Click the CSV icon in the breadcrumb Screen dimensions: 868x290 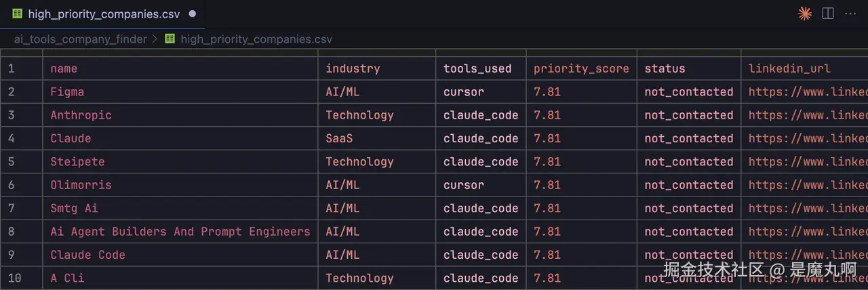click(x=170, y=39)
